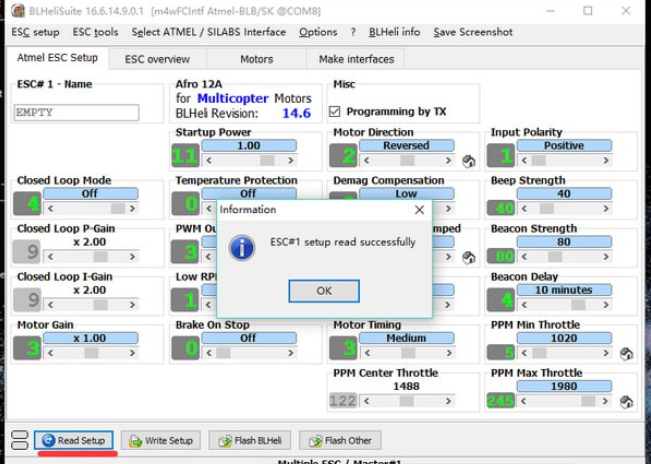Click Closed Loop Mode right arrow

[132, 208]
